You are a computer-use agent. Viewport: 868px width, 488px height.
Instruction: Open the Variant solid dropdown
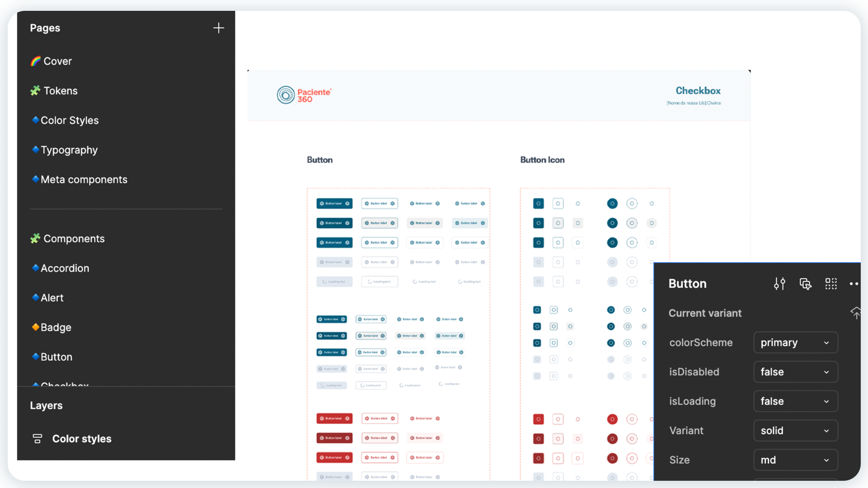tap(796, 431)
